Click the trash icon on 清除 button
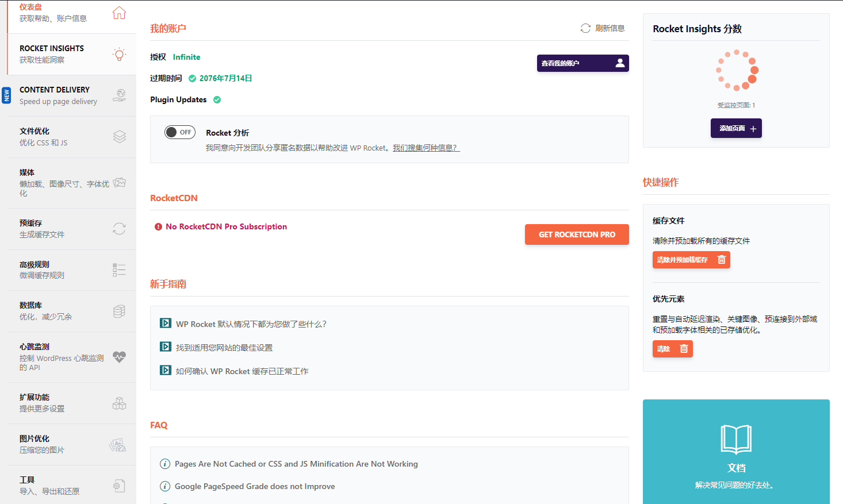 pos(684,349)
